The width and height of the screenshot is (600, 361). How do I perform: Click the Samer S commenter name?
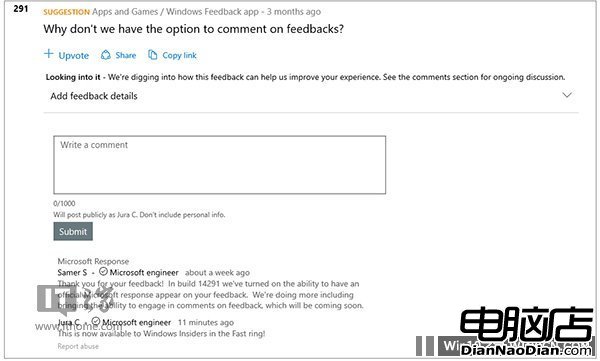[72, 273]
